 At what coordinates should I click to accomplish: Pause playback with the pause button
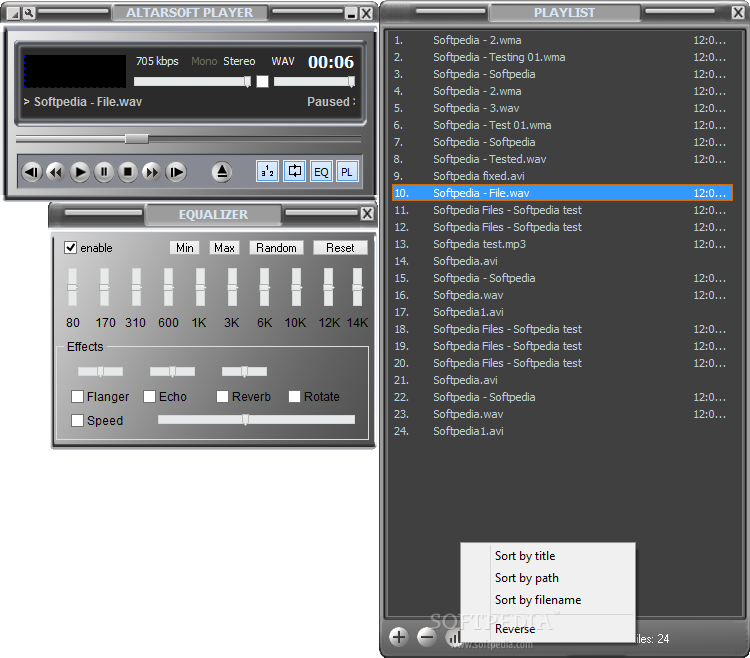pos(104,172)
